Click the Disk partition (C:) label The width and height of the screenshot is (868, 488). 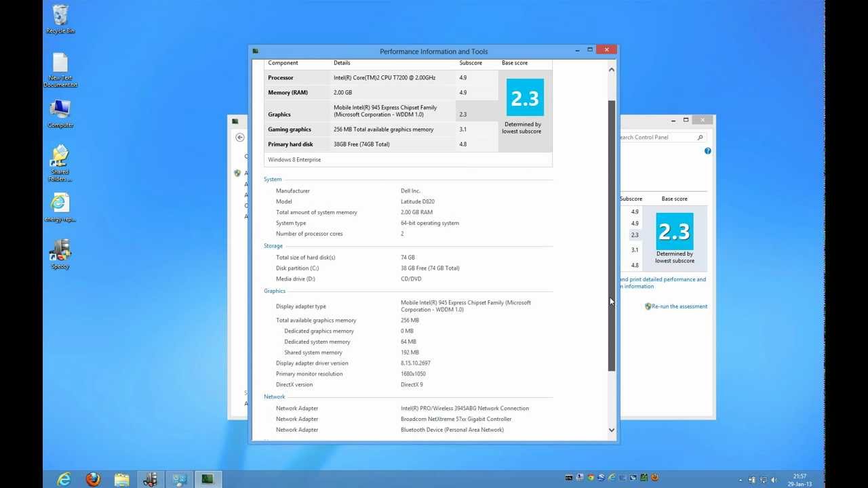(297, 268)
